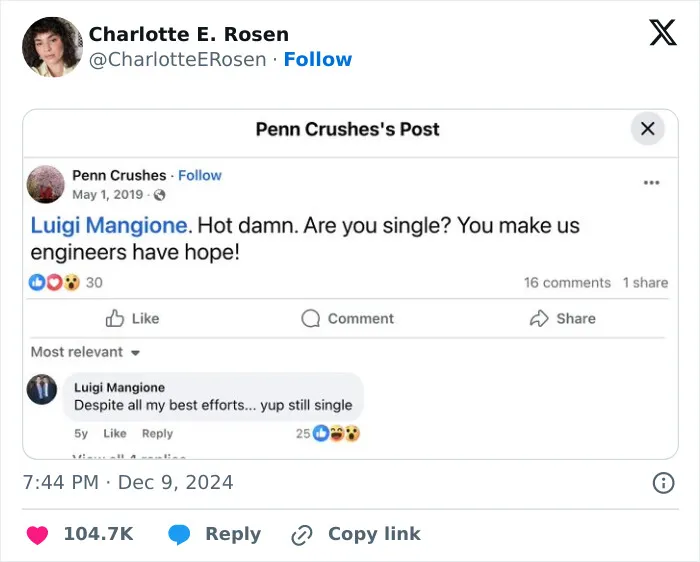Click the Share button under the post

tap(562, 318)
